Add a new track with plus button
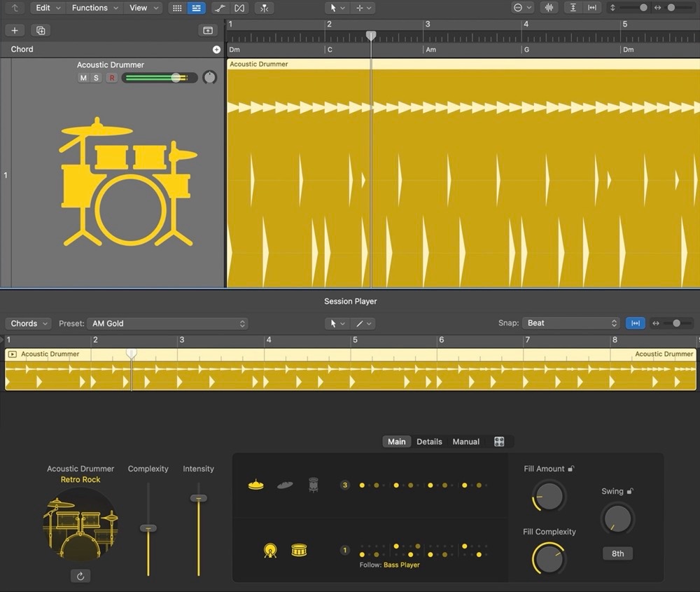Viewport: 700px width, 592px height. (15, 30)
